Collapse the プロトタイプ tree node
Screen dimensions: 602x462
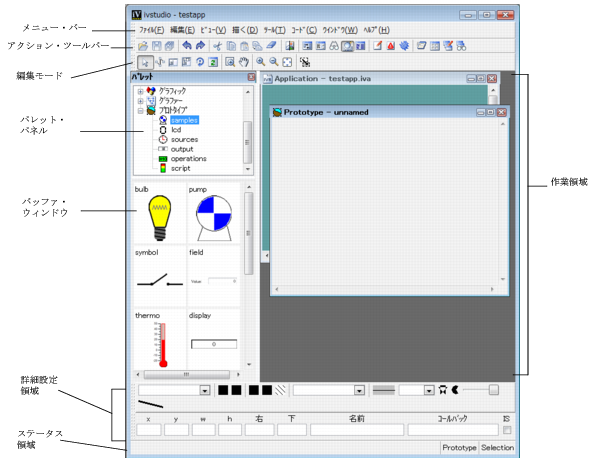point(140,110)
